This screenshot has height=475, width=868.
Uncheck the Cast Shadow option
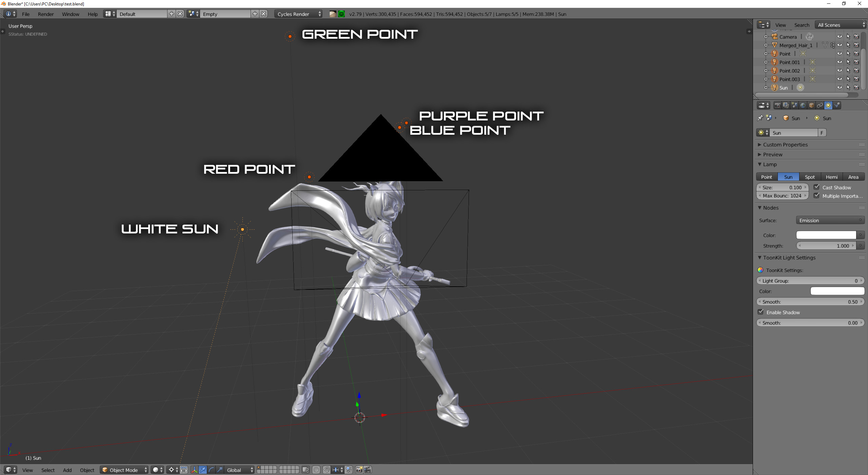(x=817, y=187)
